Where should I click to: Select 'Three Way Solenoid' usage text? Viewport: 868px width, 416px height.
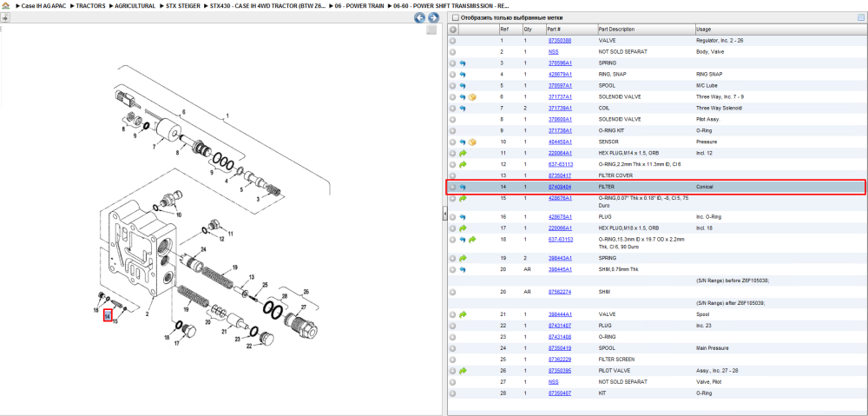click(x=719, y=108)
